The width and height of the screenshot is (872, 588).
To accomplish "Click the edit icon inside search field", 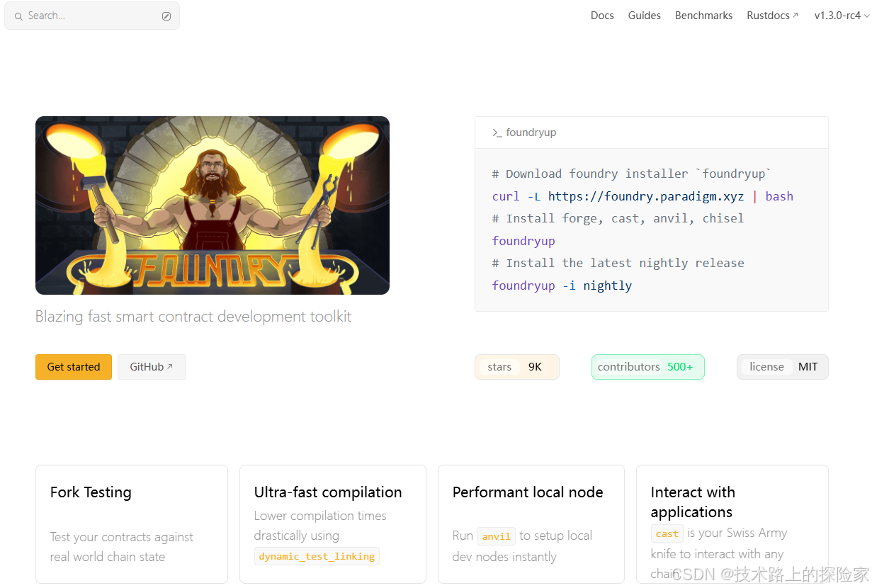I will (166, 16).
